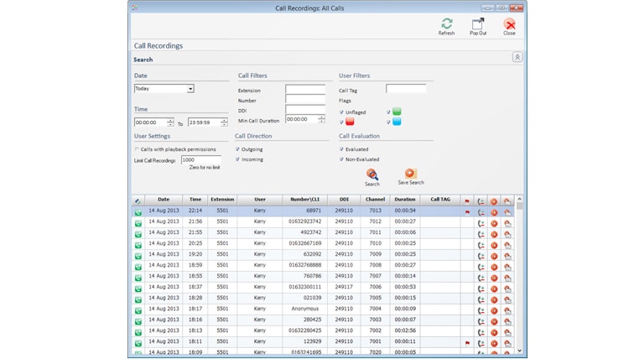The image size is (644, 359).
Task: Click the Refresh toolbar icon
Action: (x=446, y=23)
